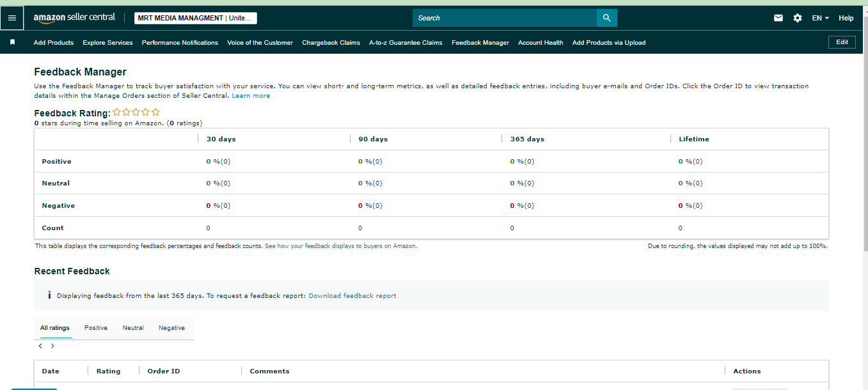
Task: Click the Comments column header
Action: tap(269, 371)
